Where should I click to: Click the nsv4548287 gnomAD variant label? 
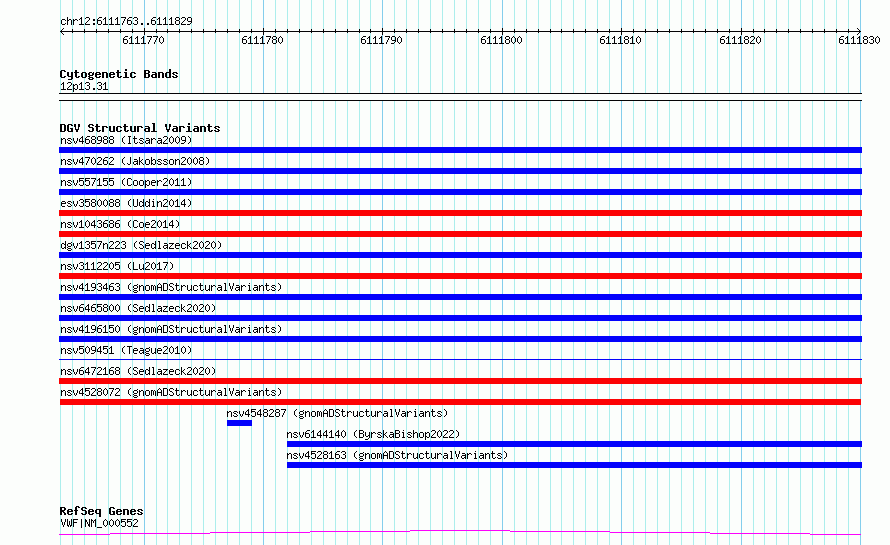pos(337,413)
